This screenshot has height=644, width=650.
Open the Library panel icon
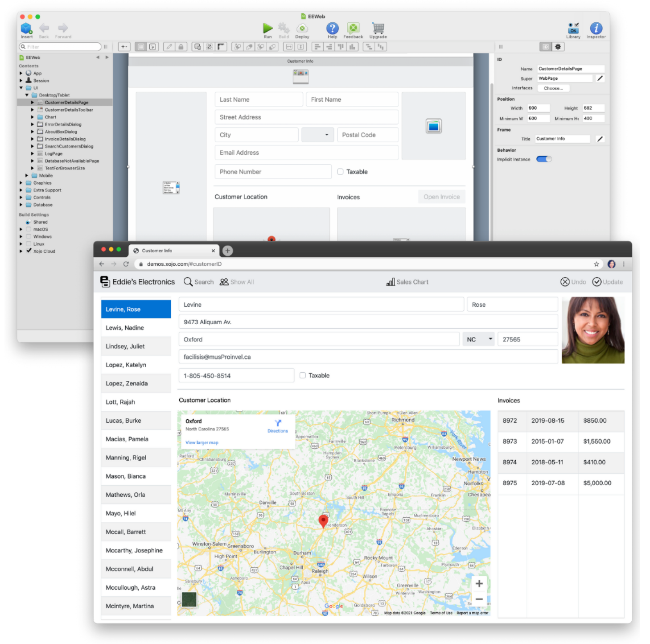tap(573, 28)
